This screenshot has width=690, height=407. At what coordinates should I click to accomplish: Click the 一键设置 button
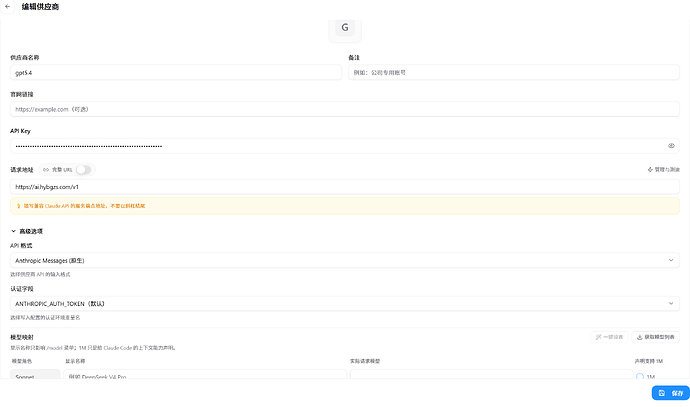[609, 337]
